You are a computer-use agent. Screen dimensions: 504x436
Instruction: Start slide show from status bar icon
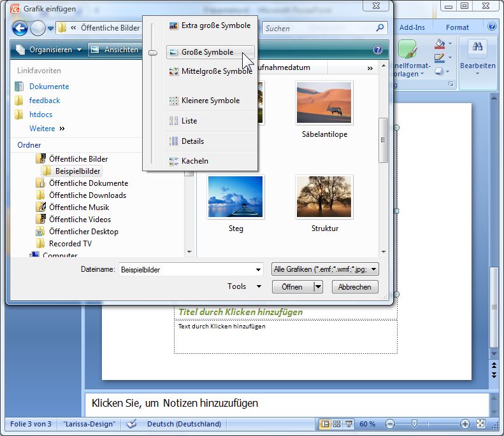click(349, 424)
